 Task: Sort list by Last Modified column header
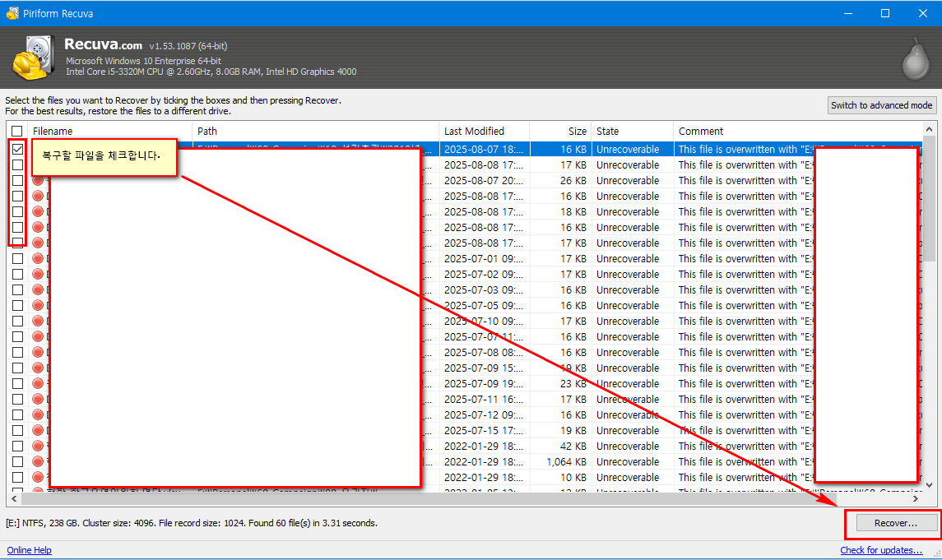coord(485,131)
